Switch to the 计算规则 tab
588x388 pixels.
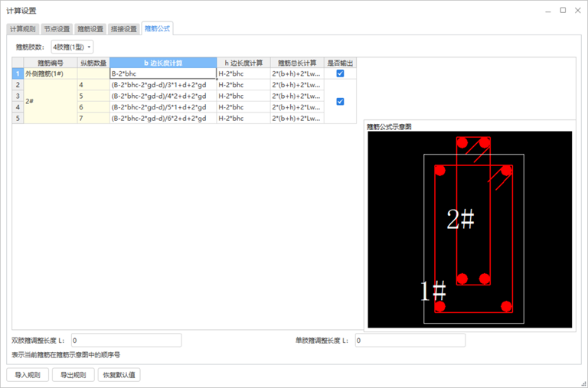pyautogui.click(x=22, y=29)
